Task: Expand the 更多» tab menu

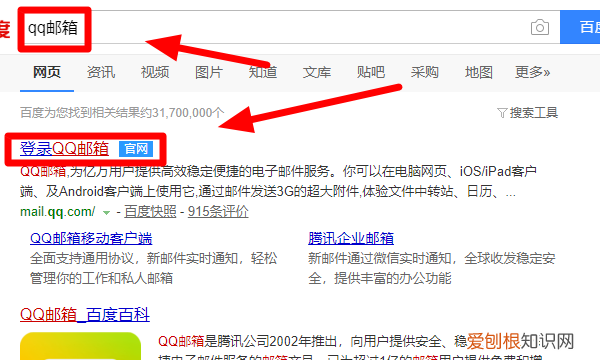Action: tap(533, 72)
